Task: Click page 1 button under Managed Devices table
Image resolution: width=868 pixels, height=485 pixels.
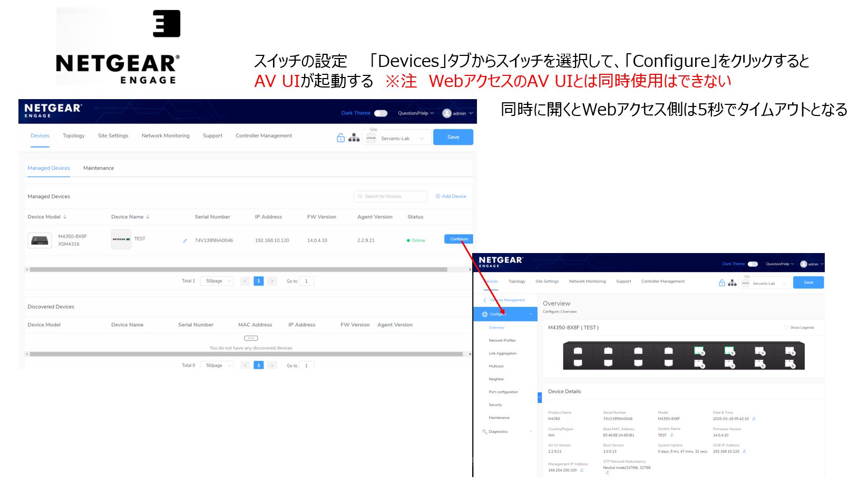Action: [259, 281]
